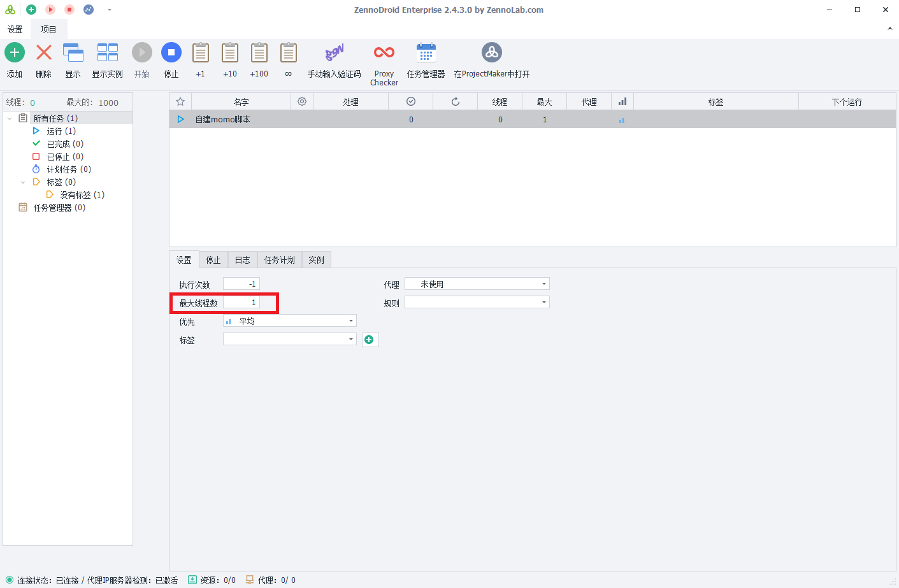Click the 执行次数 input field
899x588 pixels.
pyautogui.click(x=241, y=284)
